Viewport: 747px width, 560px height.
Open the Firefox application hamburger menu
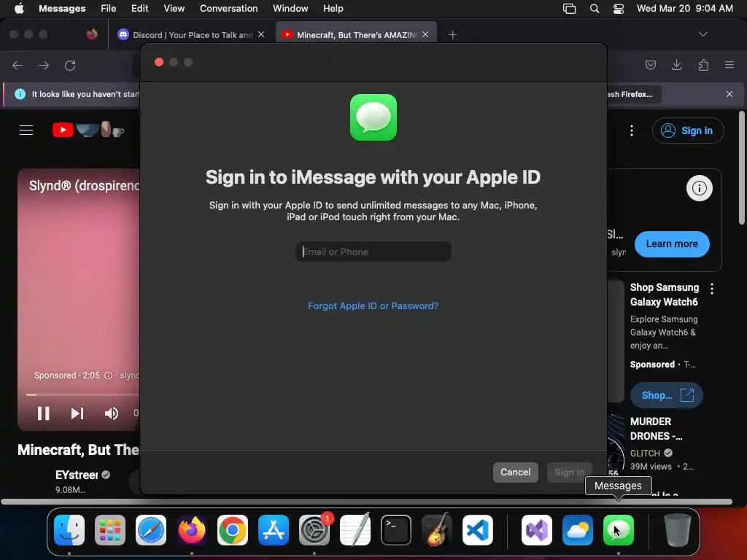729,65
